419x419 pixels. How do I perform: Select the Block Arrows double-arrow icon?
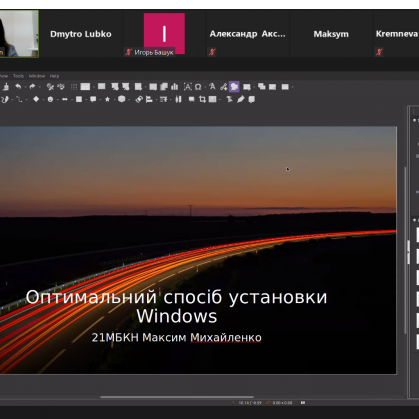pos(65,99)
